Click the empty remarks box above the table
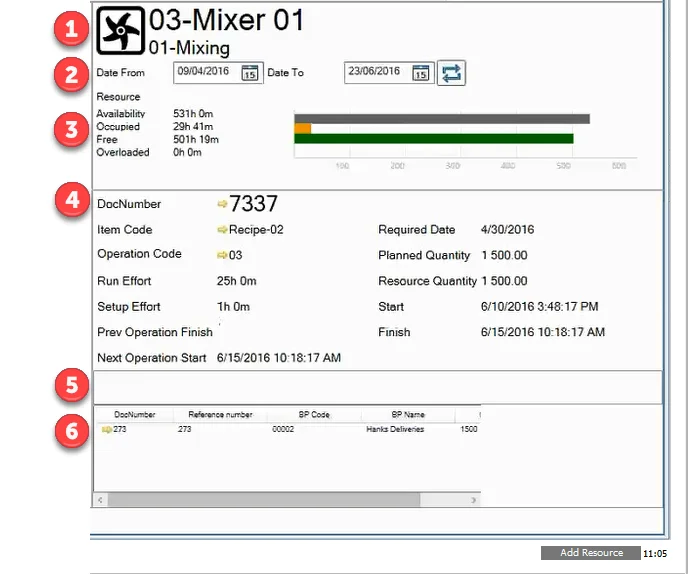This screenshot has height=574, width=688. coord(376,387)
